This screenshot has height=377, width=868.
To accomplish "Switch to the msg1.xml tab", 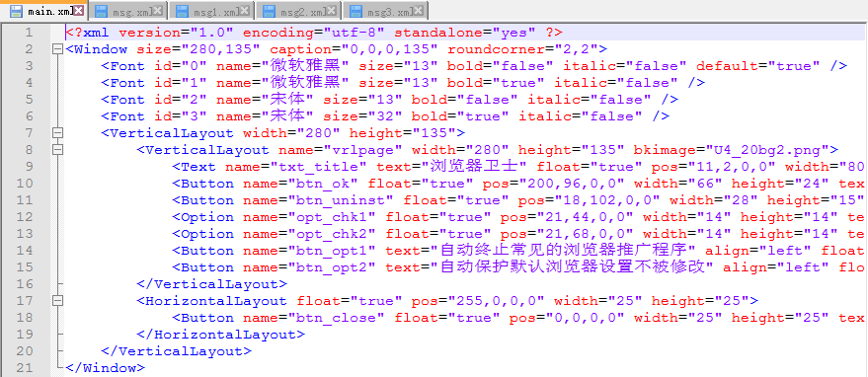I will tap(211, 11).
